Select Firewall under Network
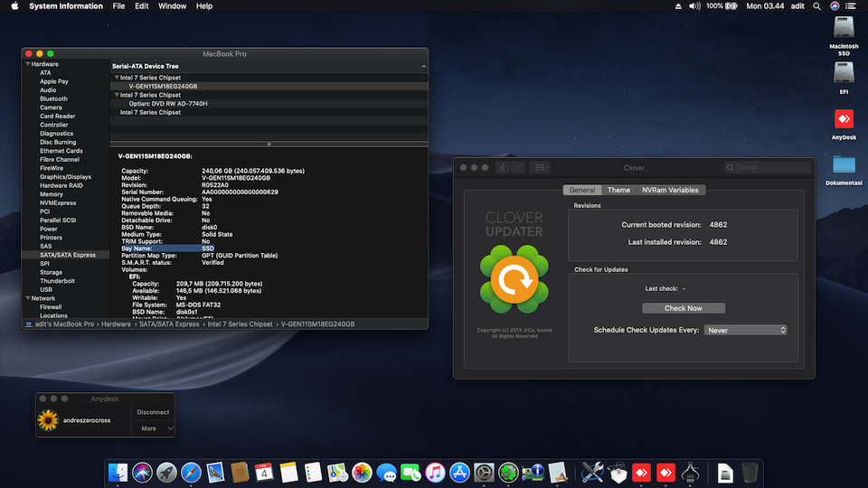 point(51,307)
